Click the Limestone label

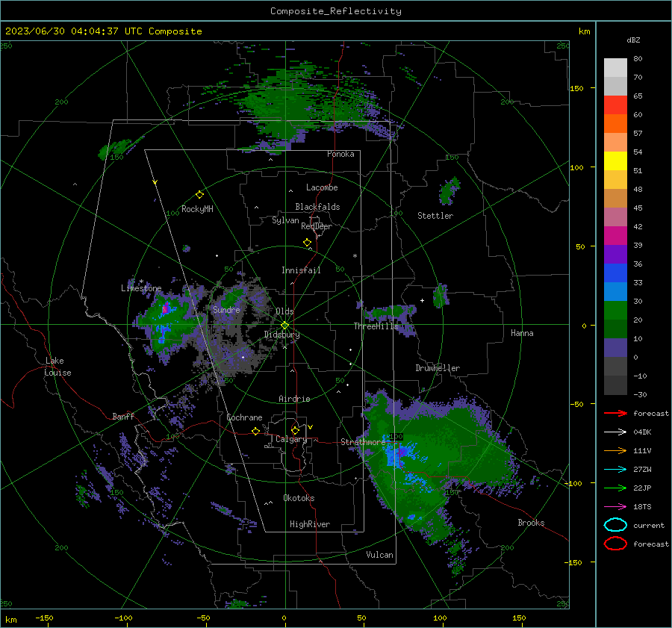tap(141, 288)
